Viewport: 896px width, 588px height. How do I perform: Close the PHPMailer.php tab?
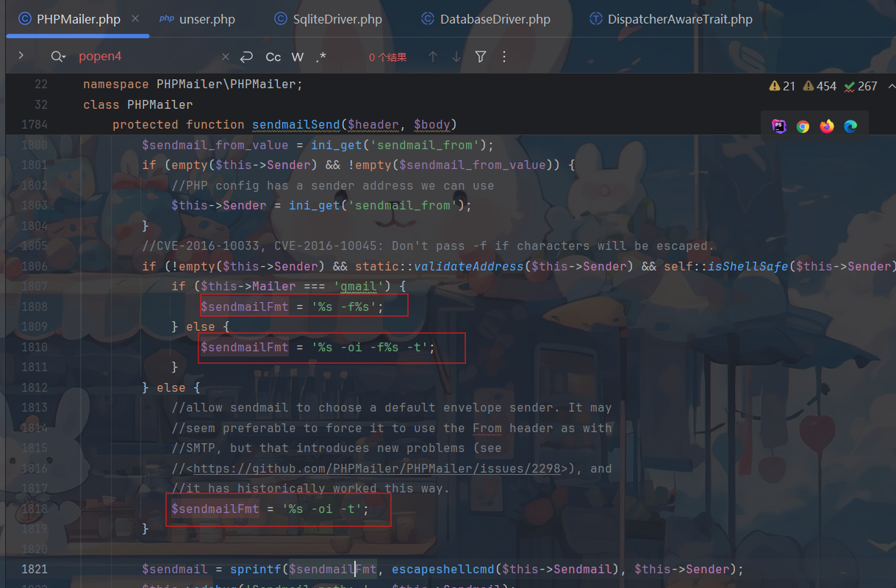135,18
